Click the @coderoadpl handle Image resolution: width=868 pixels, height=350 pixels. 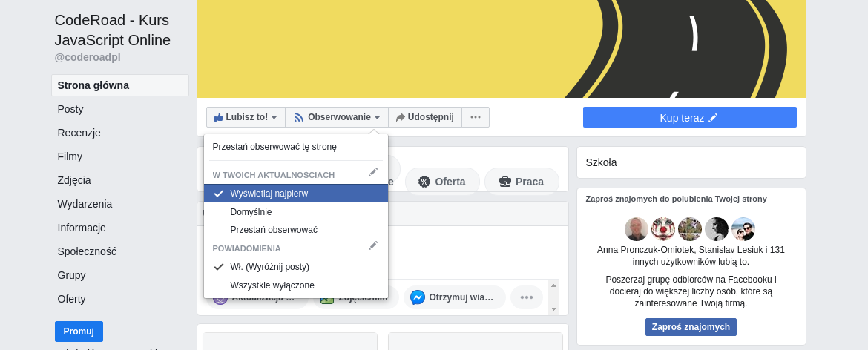coord(88,58)
